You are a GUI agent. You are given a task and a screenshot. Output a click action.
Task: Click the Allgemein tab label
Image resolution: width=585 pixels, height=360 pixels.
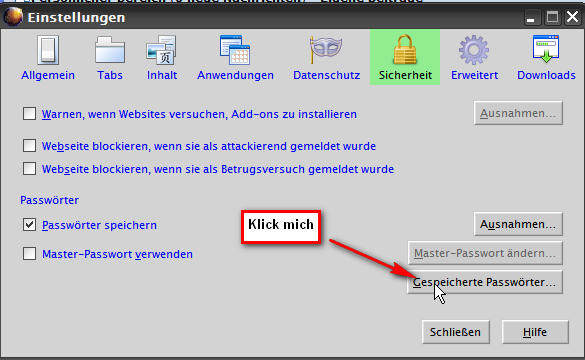click(x=48, y=75)
